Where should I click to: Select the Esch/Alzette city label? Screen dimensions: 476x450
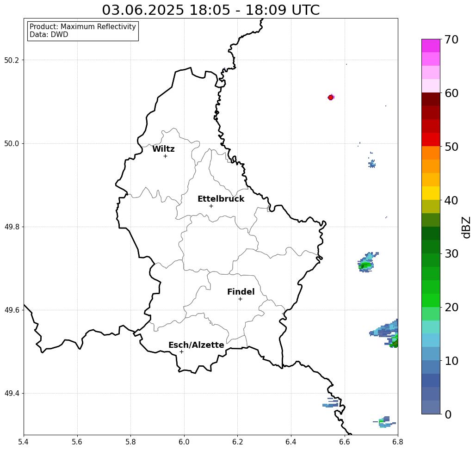(196, 345)
